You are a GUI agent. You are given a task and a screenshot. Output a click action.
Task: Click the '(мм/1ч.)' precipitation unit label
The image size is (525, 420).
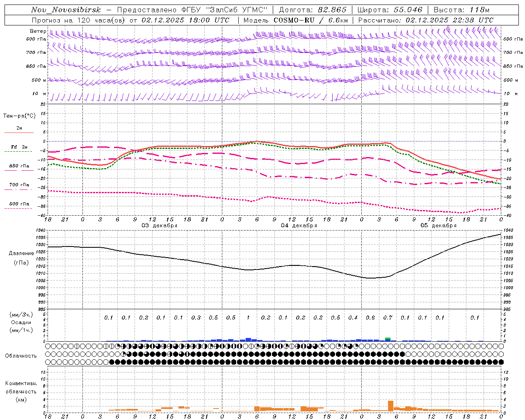[21, 330]
